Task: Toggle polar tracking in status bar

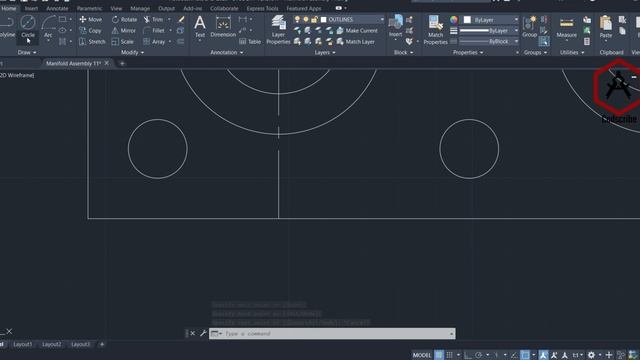Action: click(478, 355)
